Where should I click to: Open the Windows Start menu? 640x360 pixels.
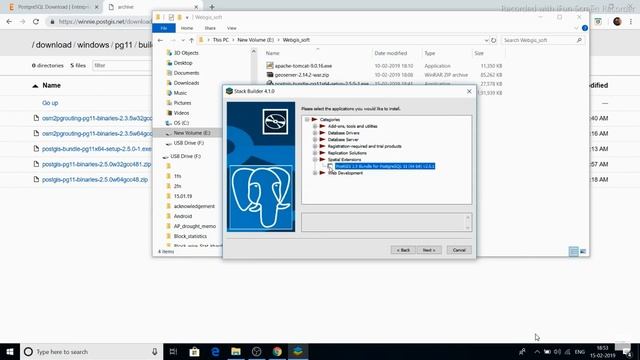[10, 351]
